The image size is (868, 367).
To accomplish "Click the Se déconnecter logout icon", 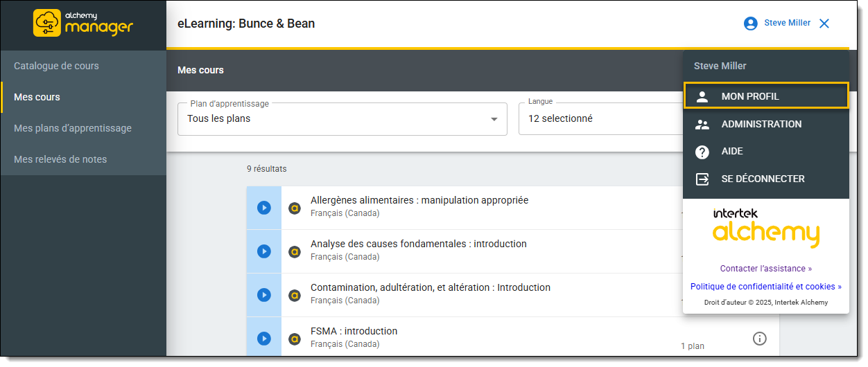I will pos(702,179).
